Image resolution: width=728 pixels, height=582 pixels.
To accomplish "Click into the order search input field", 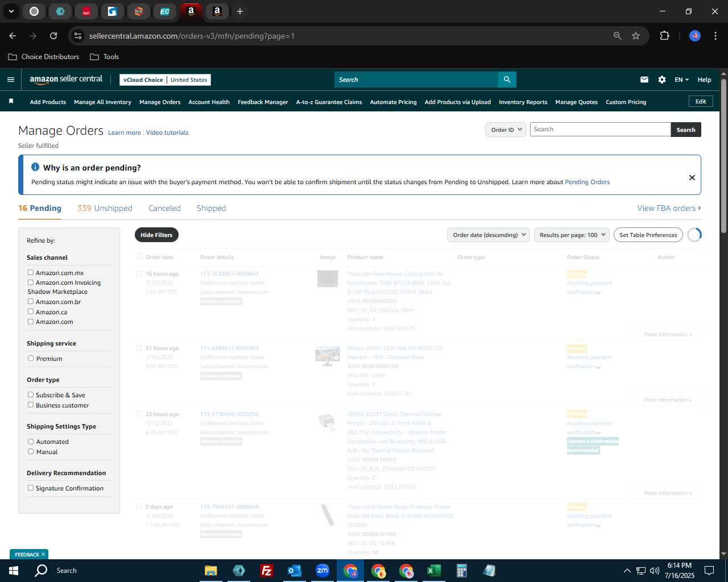I will point(600,130).
